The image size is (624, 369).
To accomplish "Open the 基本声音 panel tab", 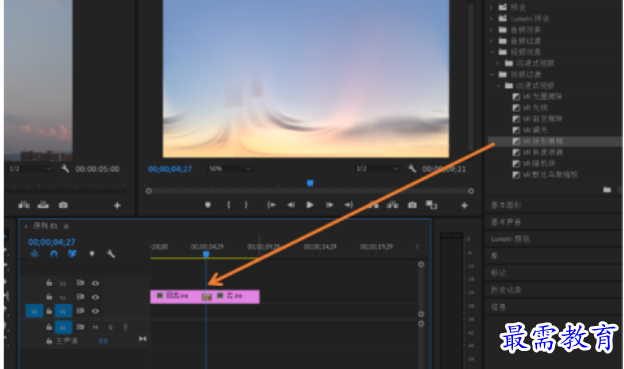I will [506, 222].
